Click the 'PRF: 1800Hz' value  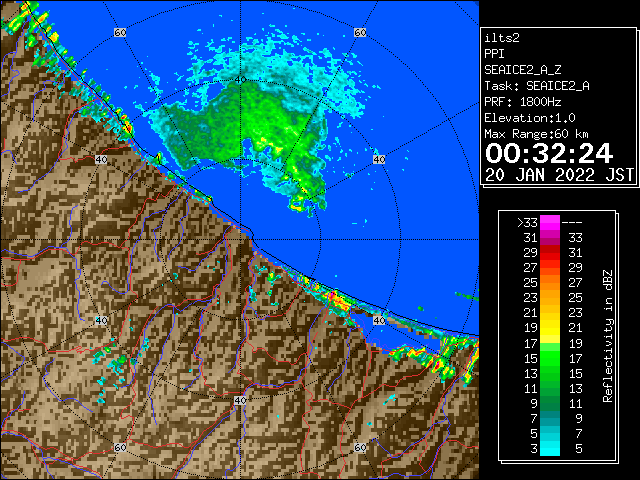pos(522,102)
